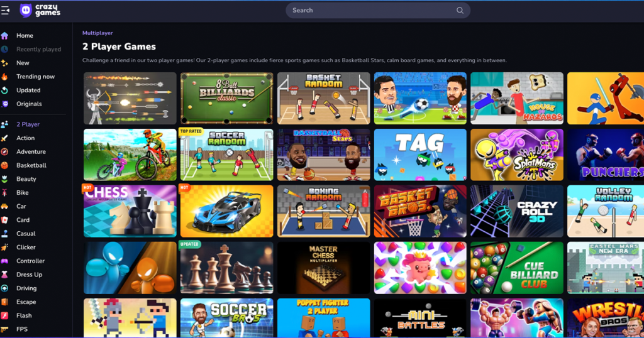Click the Basketball ball icon in the sidebar
The height and width of the screenshot is (338, 644).
pyautogui.click(x=4, y=165)
